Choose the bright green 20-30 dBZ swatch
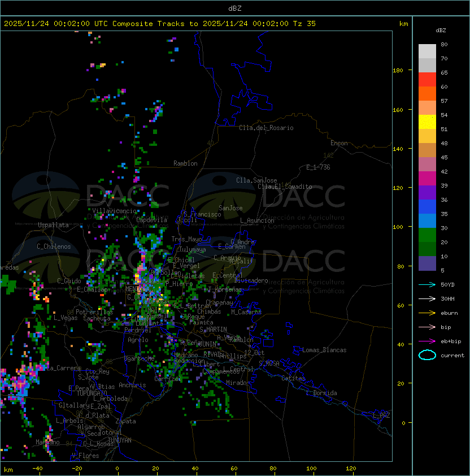The height and width of the screenshot is (476, 470). [427, 235]
